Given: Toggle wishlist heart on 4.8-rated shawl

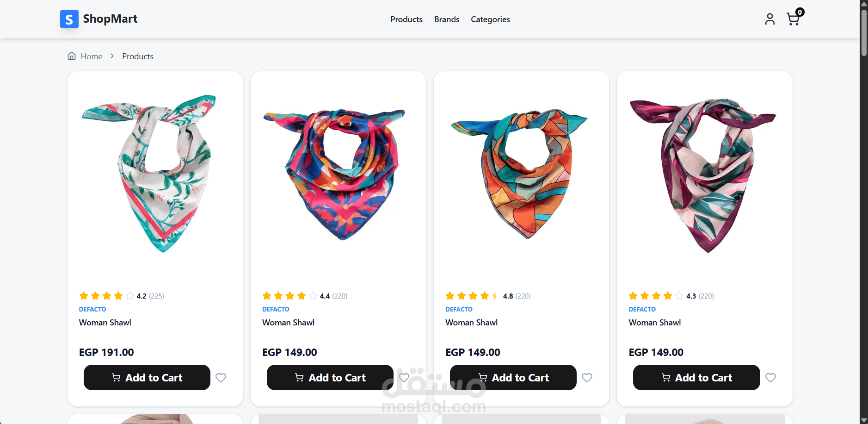Looking at the screenshot, I should (587, 378).
